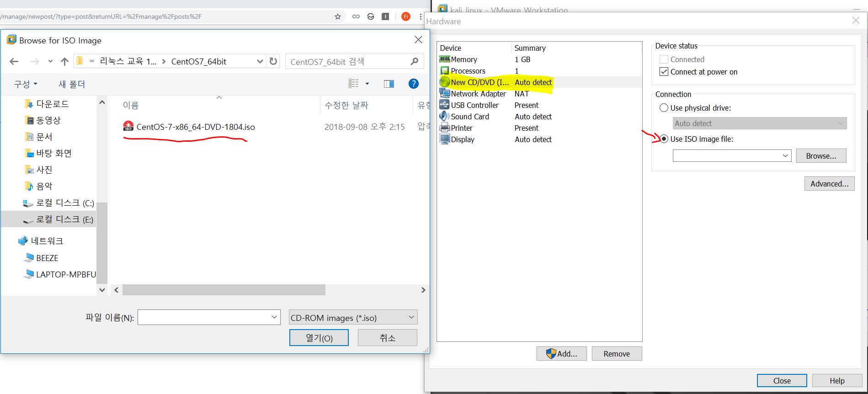
Task: Open file dialog help icon
Action: click(x=413, y=84)
